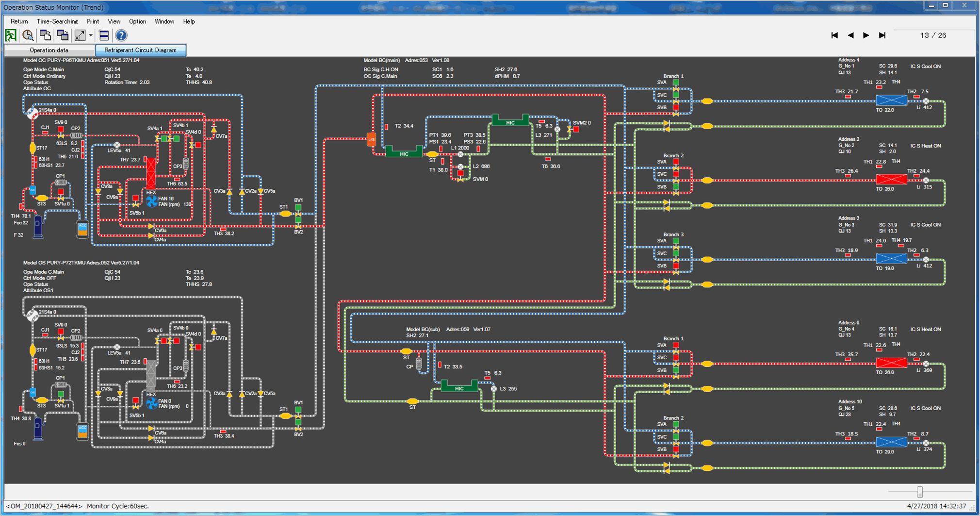Open help with the blue question mark icon
The height and width of the screenshot is (516, 980).
121,35
